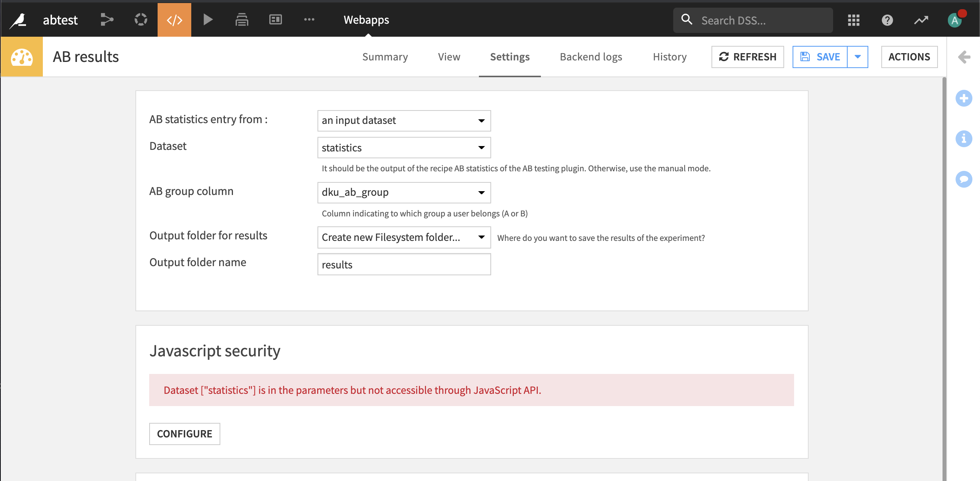Open AB statistics entry from dropdown

point(404,121)
